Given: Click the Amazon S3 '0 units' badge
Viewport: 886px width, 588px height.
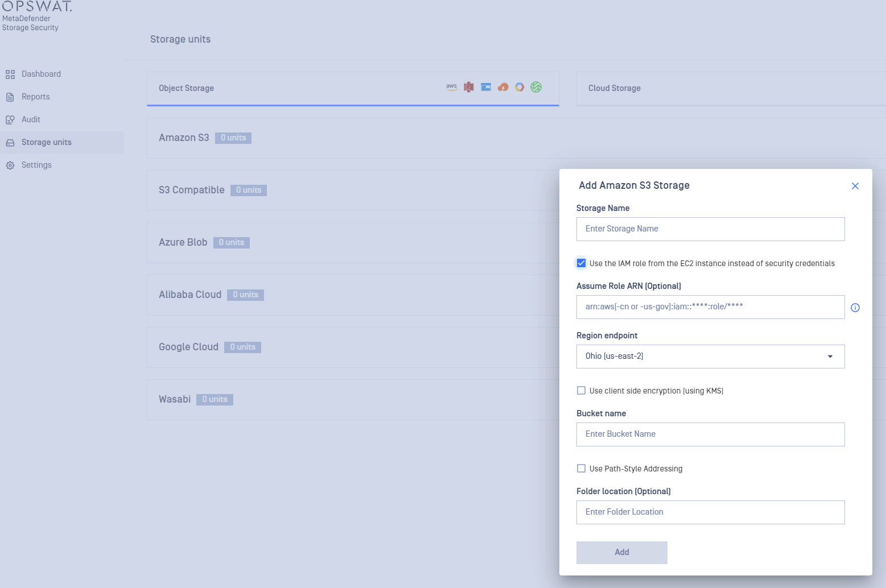Looking at the screenshot, I should (x=233, y=138).
